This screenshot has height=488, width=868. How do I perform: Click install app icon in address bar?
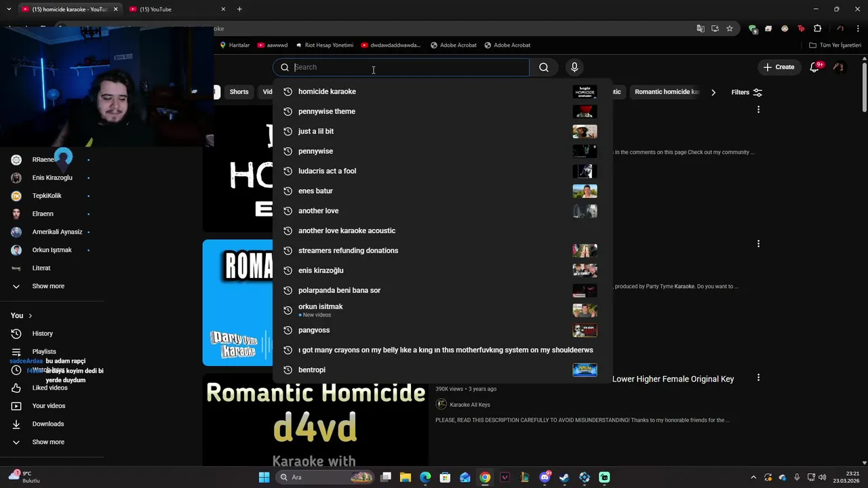(715, 28)
